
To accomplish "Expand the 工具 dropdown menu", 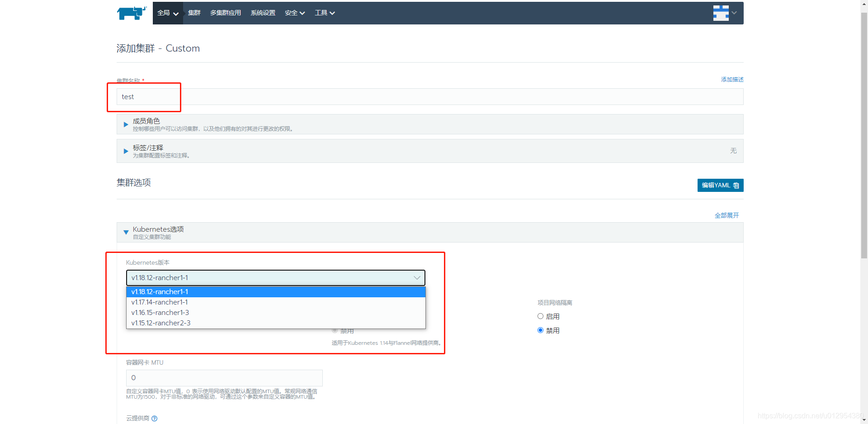I will click(x=325, y=13).
